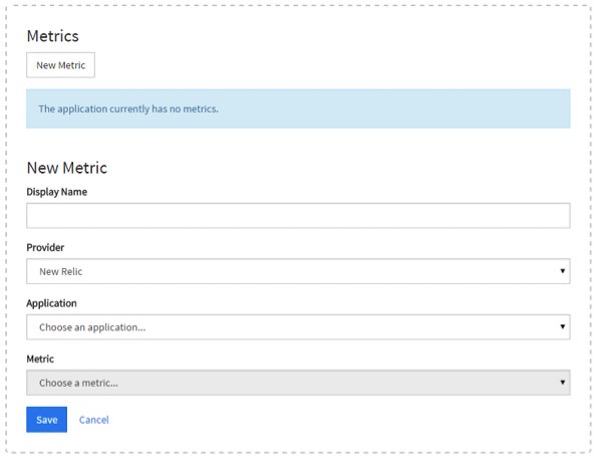The width and height of the screenshot is (600, 459).
Task: Click the Metric dropdown arrow
Action: coord(563,382)
